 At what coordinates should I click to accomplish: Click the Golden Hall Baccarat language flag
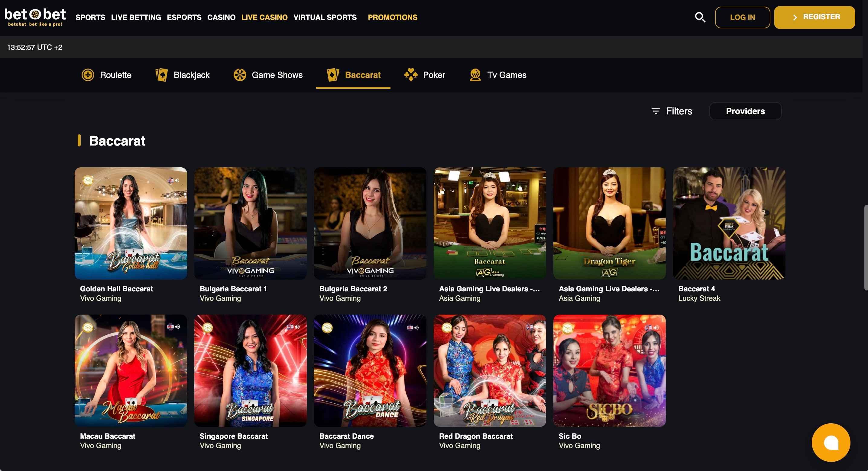[x=171, y=181]
